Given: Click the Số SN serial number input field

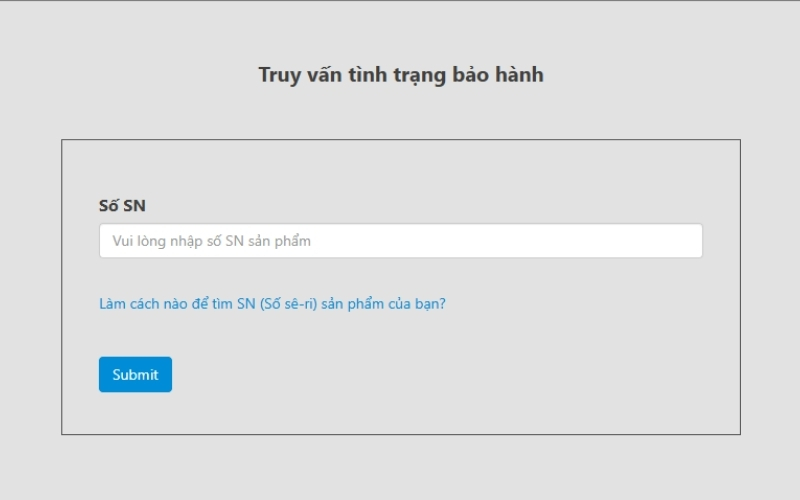Looking at the screenshot, I should [400, 241].
